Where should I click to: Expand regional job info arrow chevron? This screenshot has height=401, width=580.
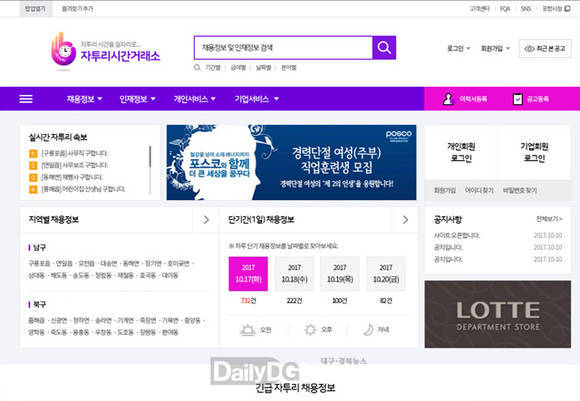(x=206, y=220)
